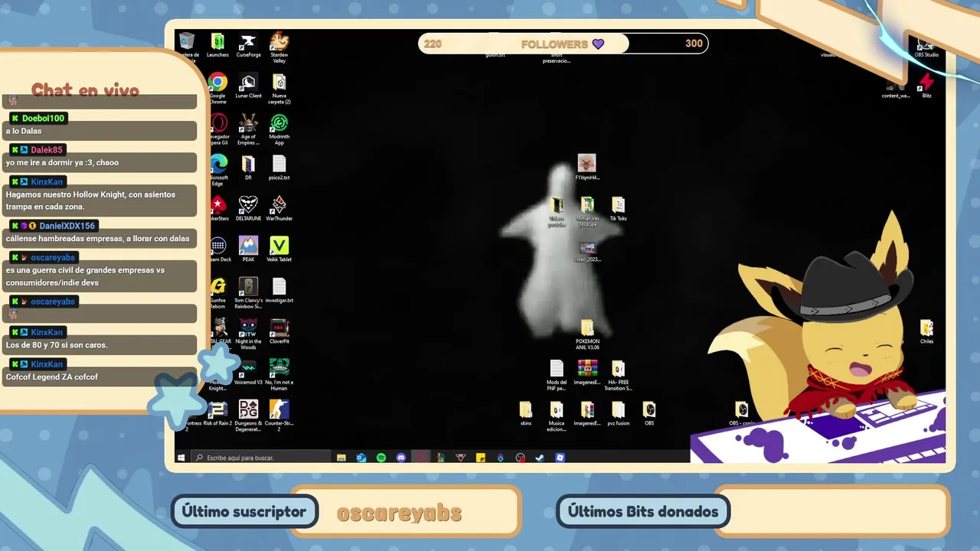Viewport: 980px width, 551px height.
Task: Open the Chiles folder on the desktop
Action: [x=926, y=331]
